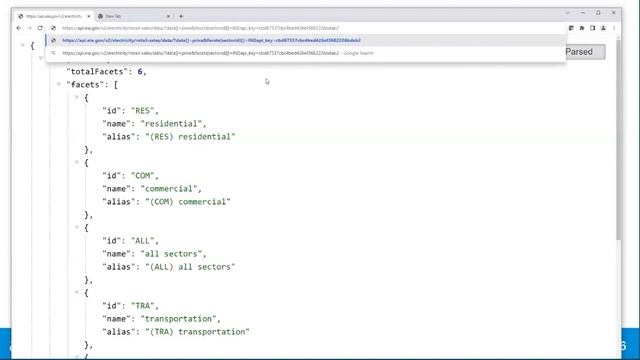Click the page's vertical scrollbar thumb
The image size is (640, 360).
[618, 140]
